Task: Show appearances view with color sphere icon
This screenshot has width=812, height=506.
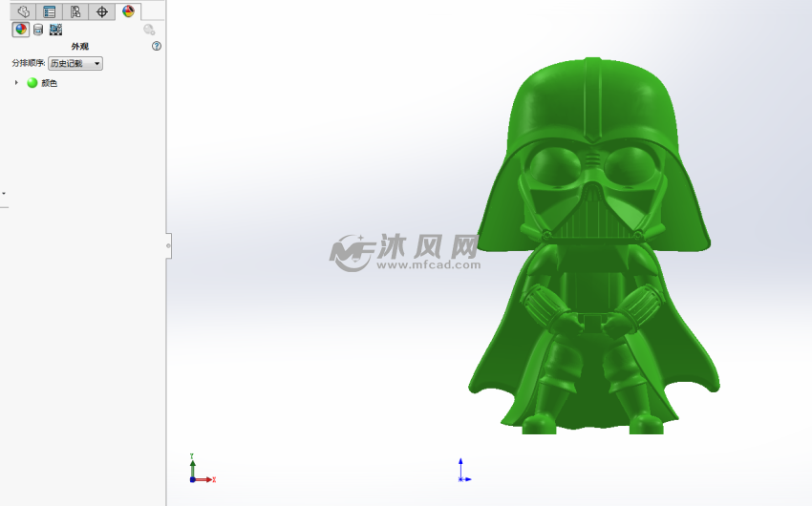Action: coord(20,30)
